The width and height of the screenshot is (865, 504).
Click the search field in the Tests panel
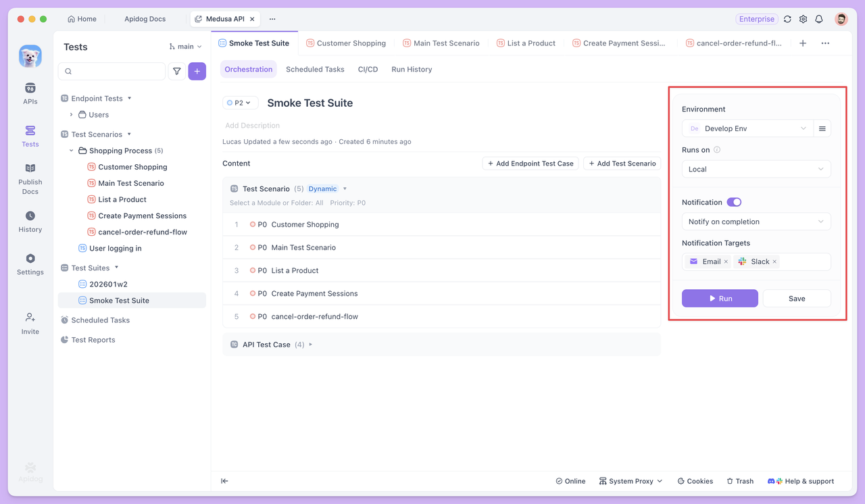(x=111, y=71)
